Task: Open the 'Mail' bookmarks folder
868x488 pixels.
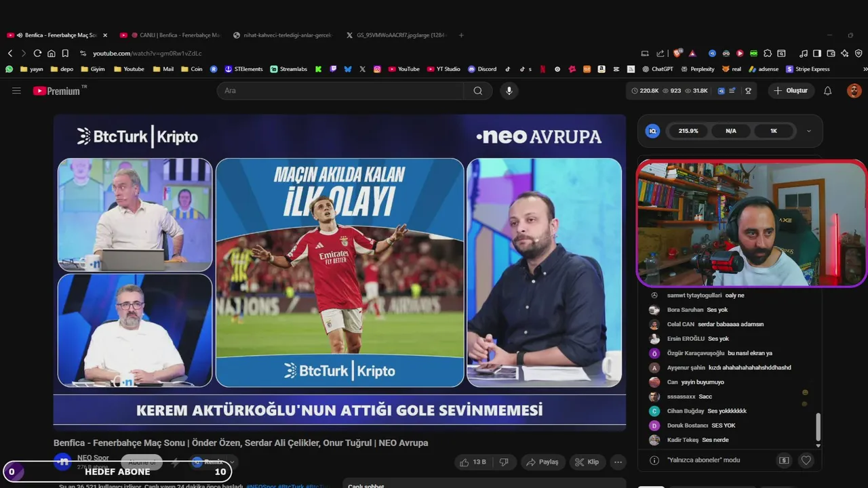Action: [163, 69]
